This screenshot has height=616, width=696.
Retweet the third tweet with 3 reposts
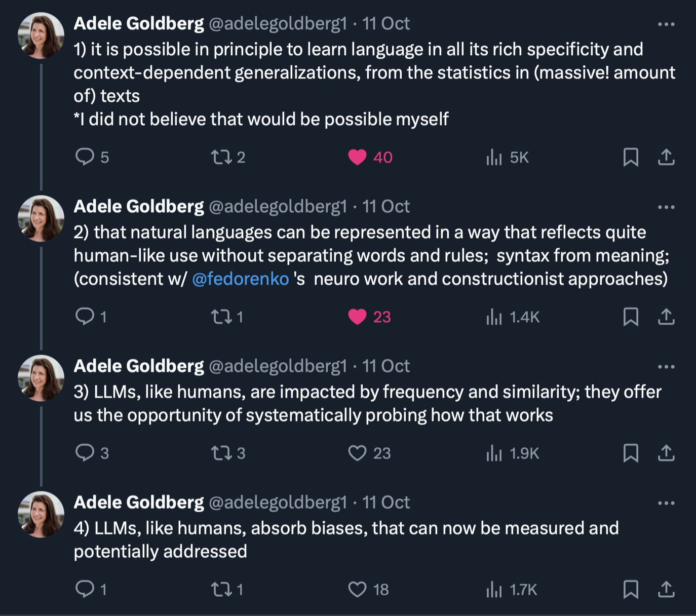pos(221,453)
